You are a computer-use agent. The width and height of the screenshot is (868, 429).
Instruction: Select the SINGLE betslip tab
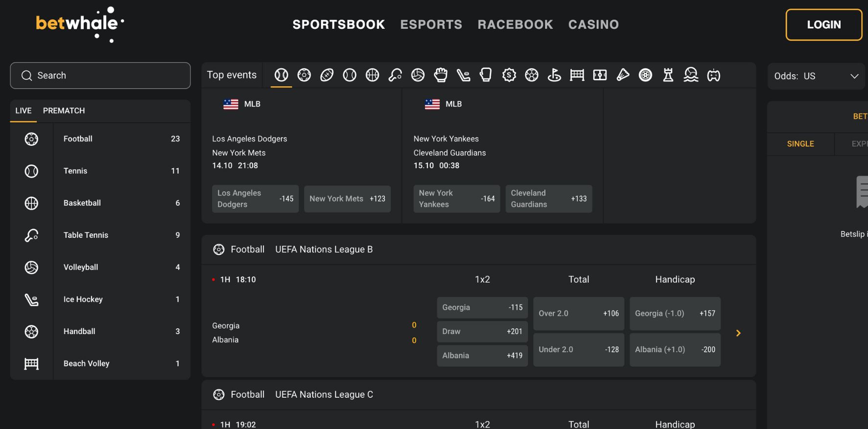click(800, 144)
